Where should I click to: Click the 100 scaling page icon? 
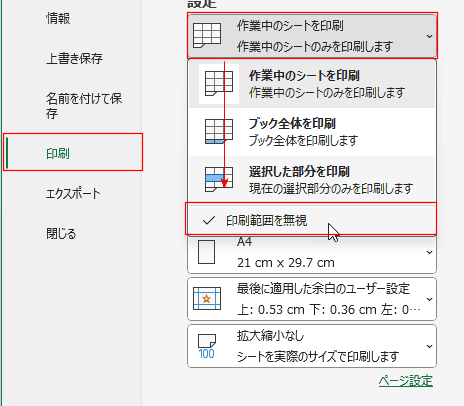point(207,346)
